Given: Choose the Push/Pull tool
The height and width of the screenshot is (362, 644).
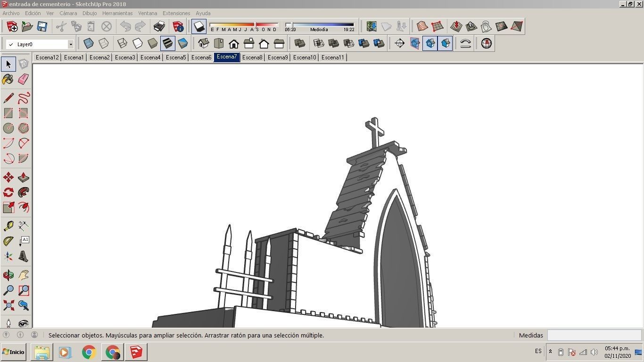Looking at the screenshot, I should (x=23, y=177).
